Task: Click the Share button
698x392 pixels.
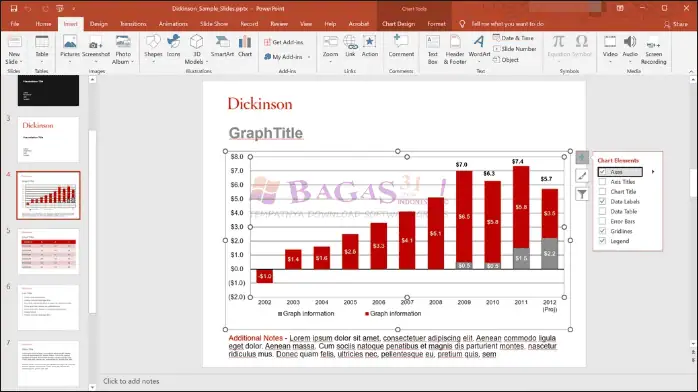Action: pyautogui.click(x=676, y=24)
